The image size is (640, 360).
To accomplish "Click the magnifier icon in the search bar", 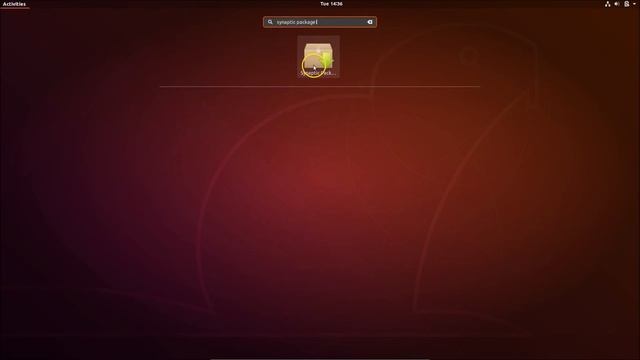I will pyautogui.click(x=270, y=22).
